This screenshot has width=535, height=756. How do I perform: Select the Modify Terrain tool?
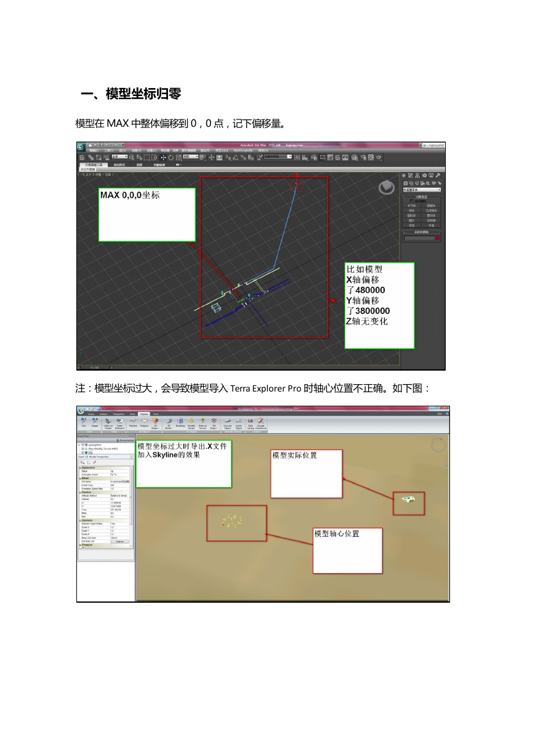[191, 424]
